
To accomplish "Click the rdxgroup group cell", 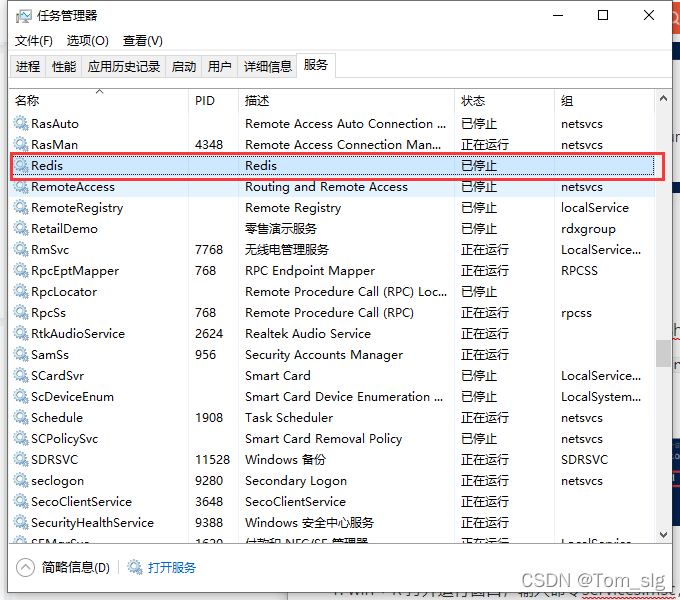I will pyautogui.click(x=588, y=229).
